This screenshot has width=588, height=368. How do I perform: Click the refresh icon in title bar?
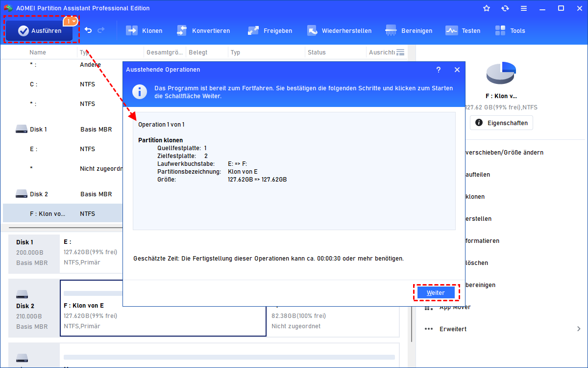click(505, 8)
